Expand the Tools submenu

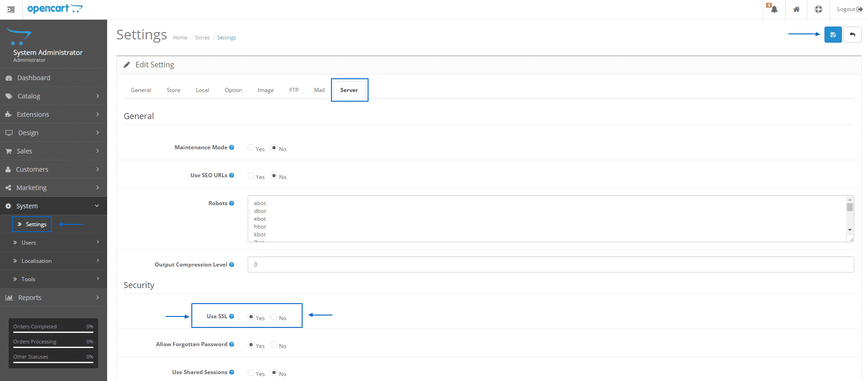pos(54,279)
